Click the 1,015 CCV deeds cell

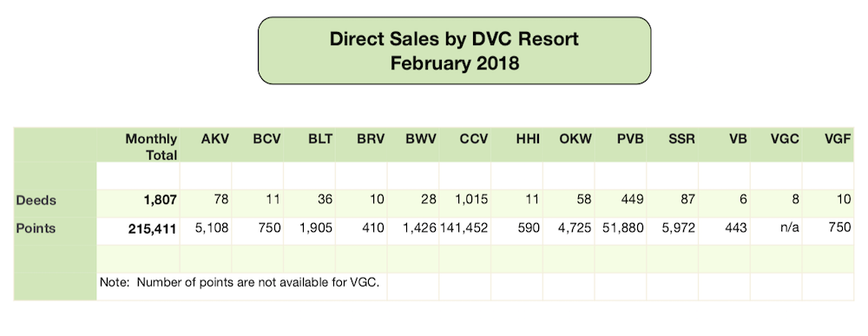click(x=473, y=201)
